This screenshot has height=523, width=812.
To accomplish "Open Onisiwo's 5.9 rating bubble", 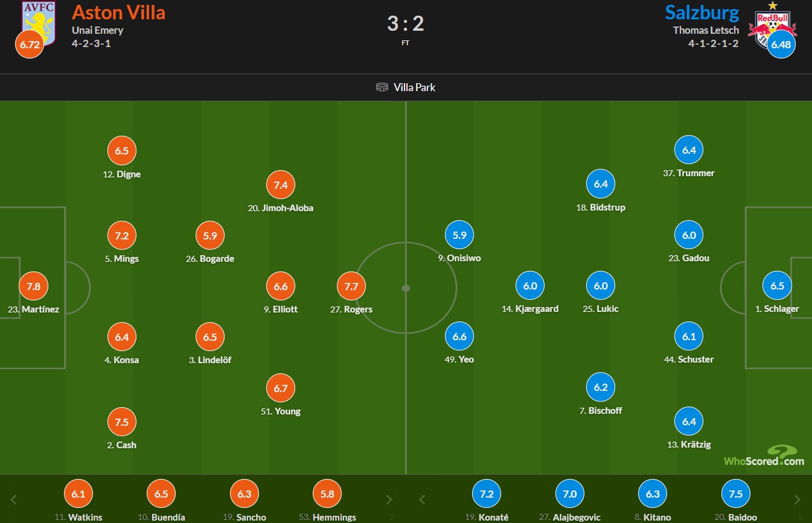I will (x=459, y=235).
